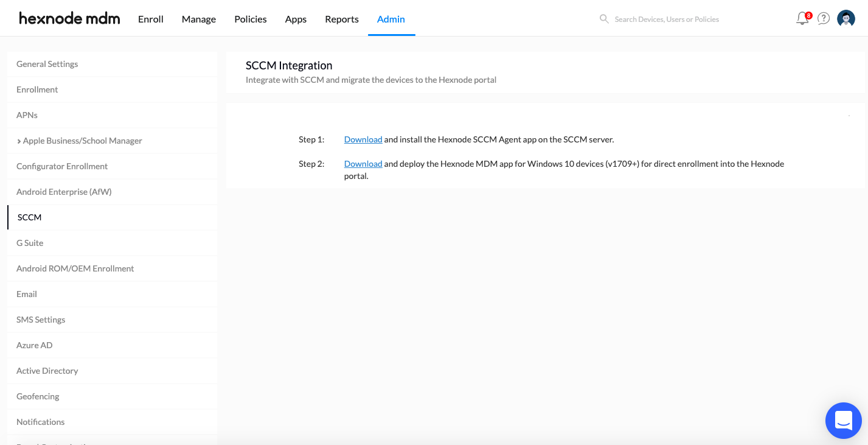Click the help question mark icon

[x=824, y=18]
